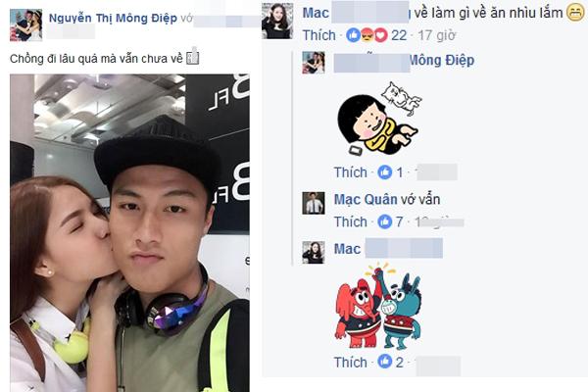Click the 17 giờ timestamp on top comment
Viewport: 588px width, 392px height.
point(436,35)
